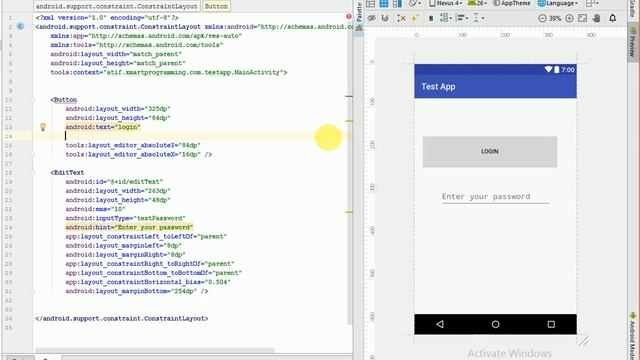Click the yellow warning stripe near line 23

(349, 212)
